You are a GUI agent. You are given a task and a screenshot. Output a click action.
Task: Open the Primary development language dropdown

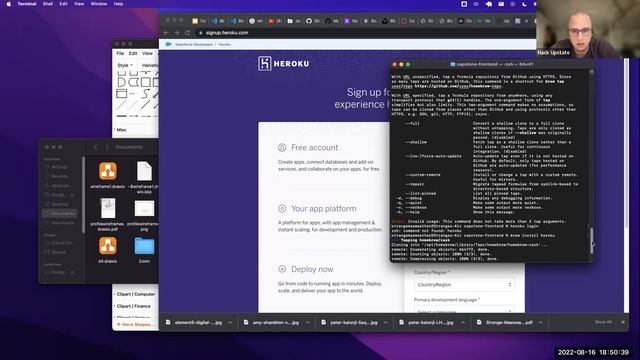464,310
